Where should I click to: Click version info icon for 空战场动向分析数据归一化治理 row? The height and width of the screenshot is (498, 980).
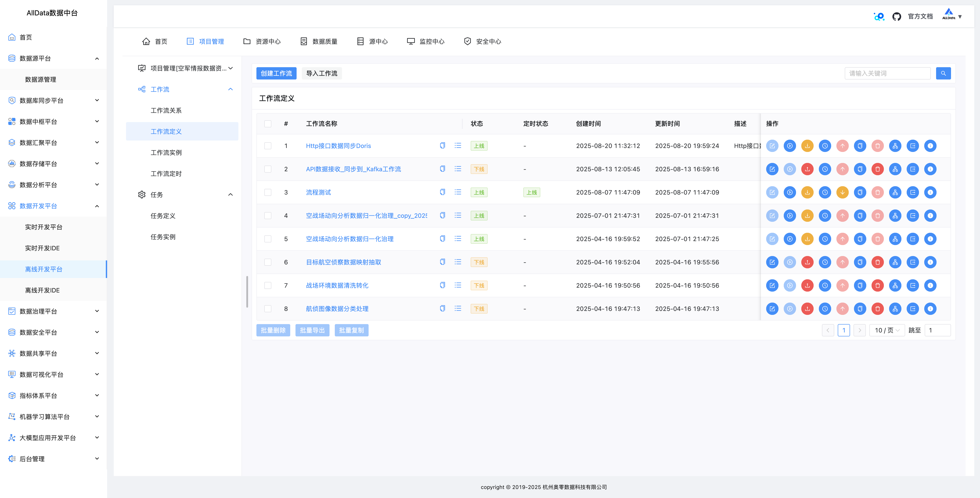point(930,239)
